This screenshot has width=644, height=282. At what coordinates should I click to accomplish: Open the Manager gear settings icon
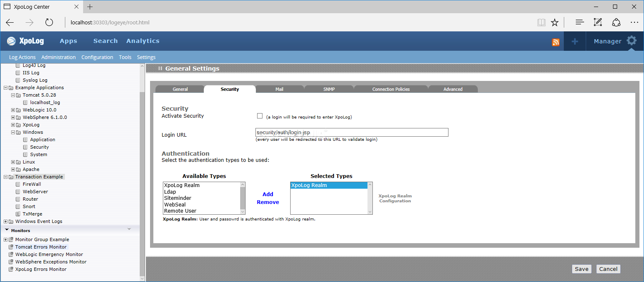click(632, 41)
